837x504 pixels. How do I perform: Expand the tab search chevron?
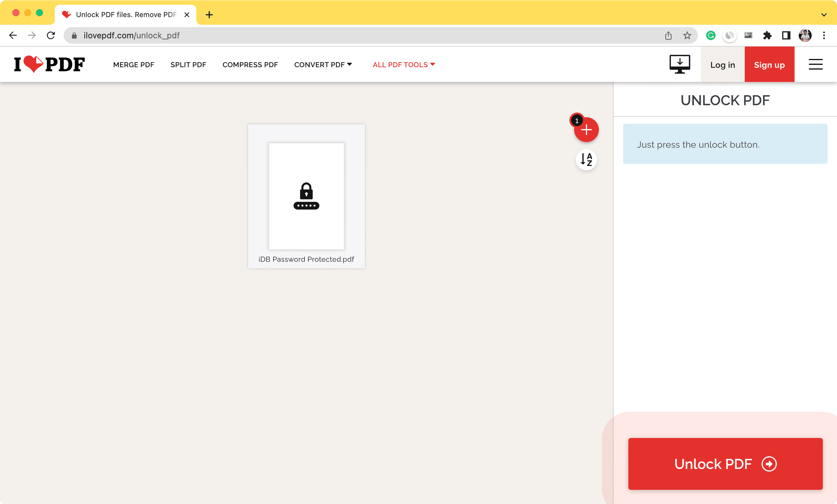(824, 15)
